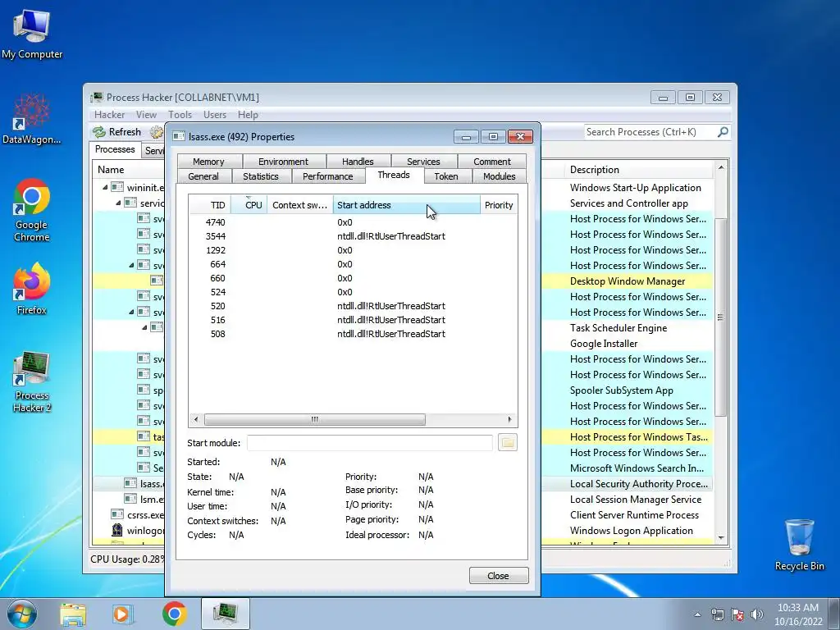The image size is (840, 630).
Task: Open Process Hacker 2 desktop shortcut
Action: tap(32, 381)
